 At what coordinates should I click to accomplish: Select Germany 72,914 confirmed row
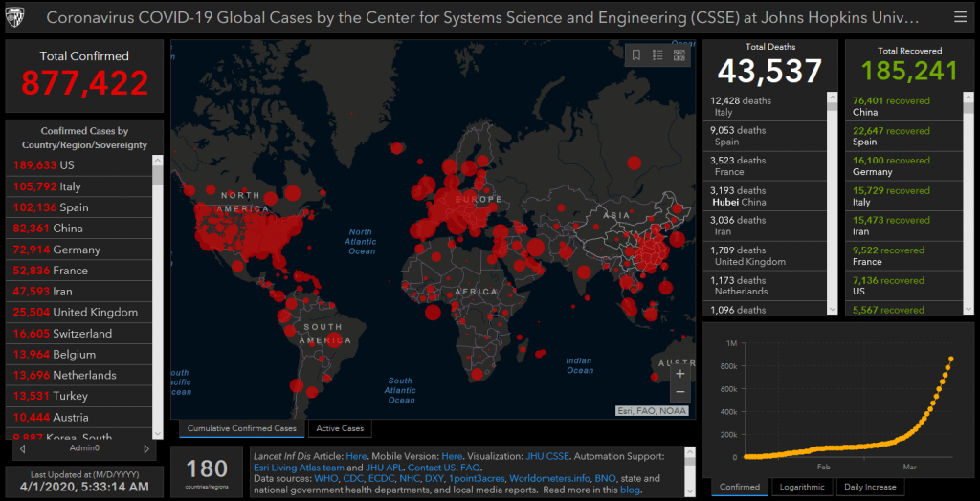[x=78, y=250]
